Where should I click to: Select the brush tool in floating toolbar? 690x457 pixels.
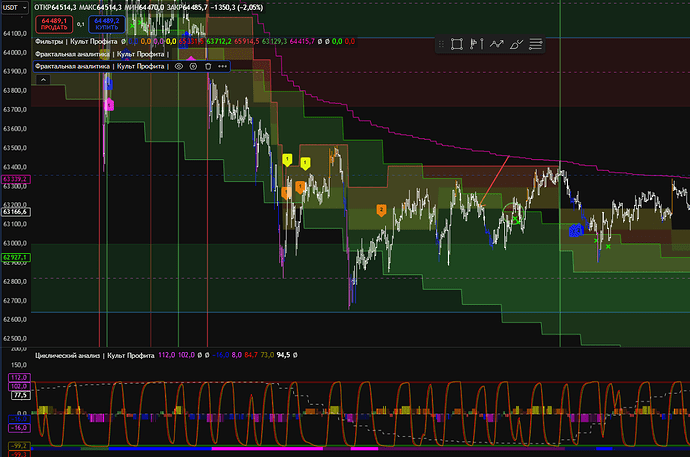pos(517,44)
